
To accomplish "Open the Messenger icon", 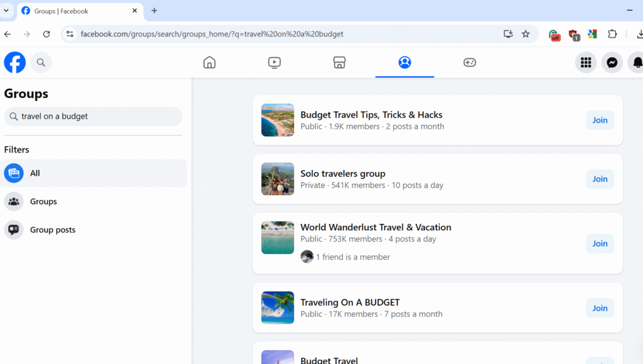I will click(x=612, y=62).
